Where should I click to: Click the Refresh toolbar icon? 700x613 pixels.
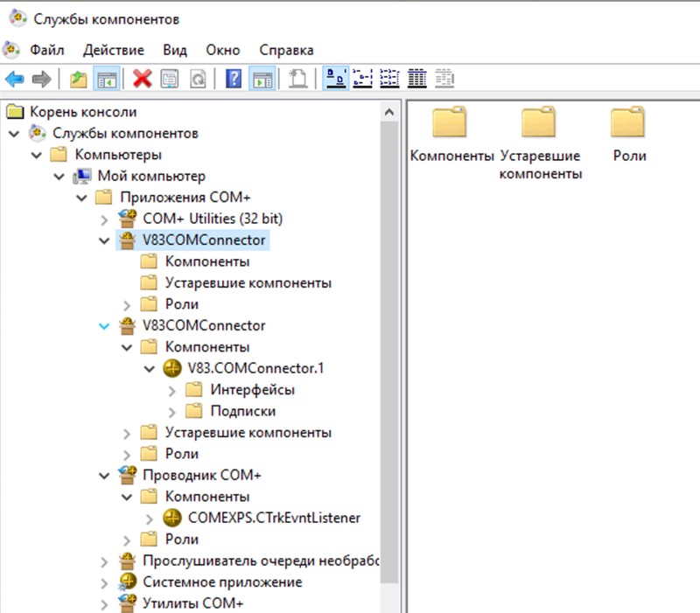198,80
